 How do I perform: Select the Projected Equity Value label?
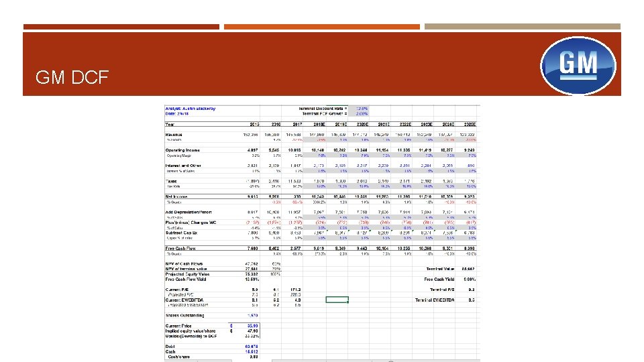coord(187,274)
